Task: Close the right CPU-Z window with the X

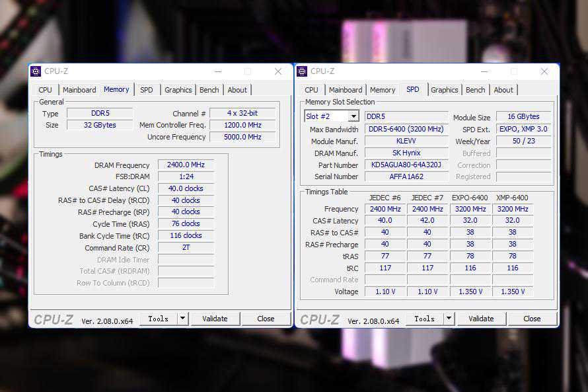Action: pyautogui.click(x=544, y=71)
